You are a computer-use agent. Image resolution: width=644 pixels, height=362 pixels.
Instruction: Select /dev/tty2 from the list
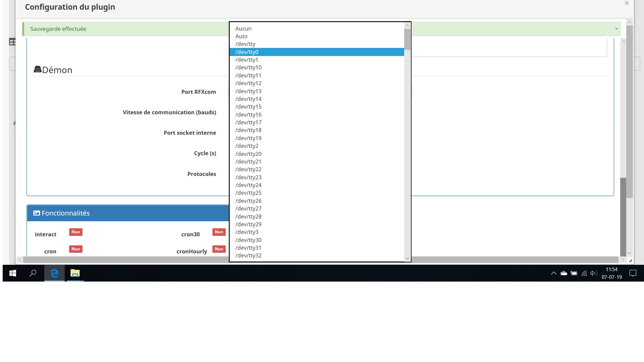click(x=247, y=145)
